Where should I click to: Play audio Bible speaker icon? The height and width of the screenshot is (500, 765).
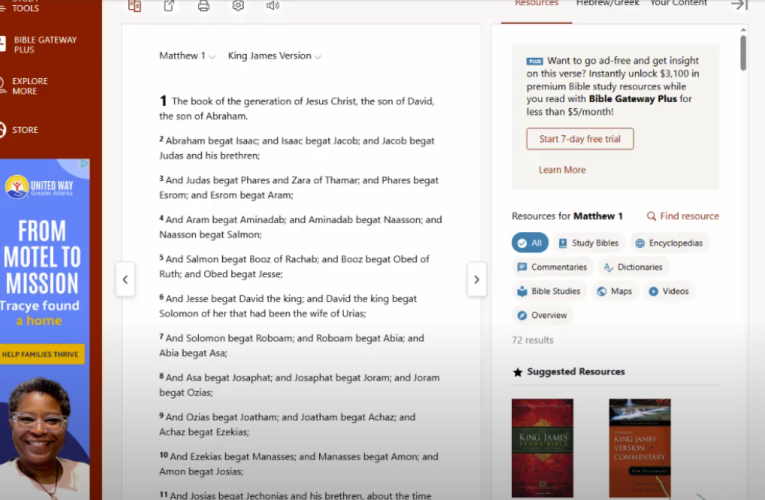coord(273,5)
